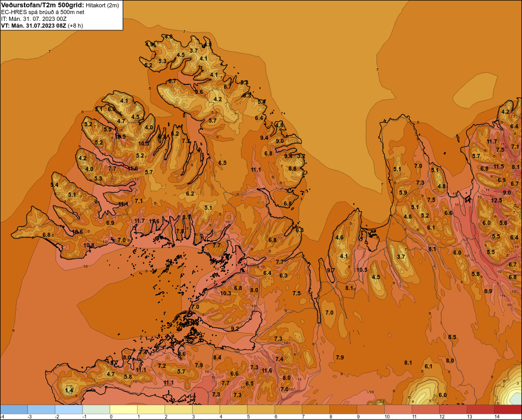This screenshot has height=420, width=522.
Task: Click the legend swatch between 10 and 11
Action: (x=398, y=409)
